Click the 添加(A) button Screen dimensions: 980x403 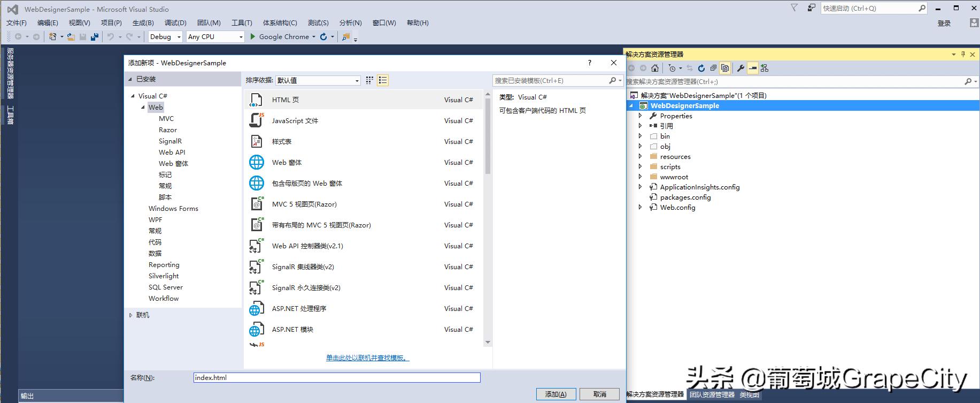(x=555, y=394)
